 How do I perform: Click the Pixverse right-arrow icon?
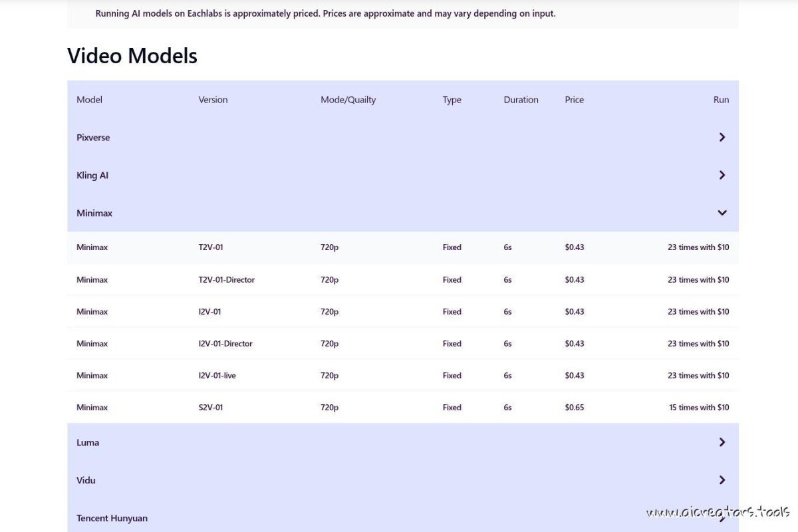[722, 137]
